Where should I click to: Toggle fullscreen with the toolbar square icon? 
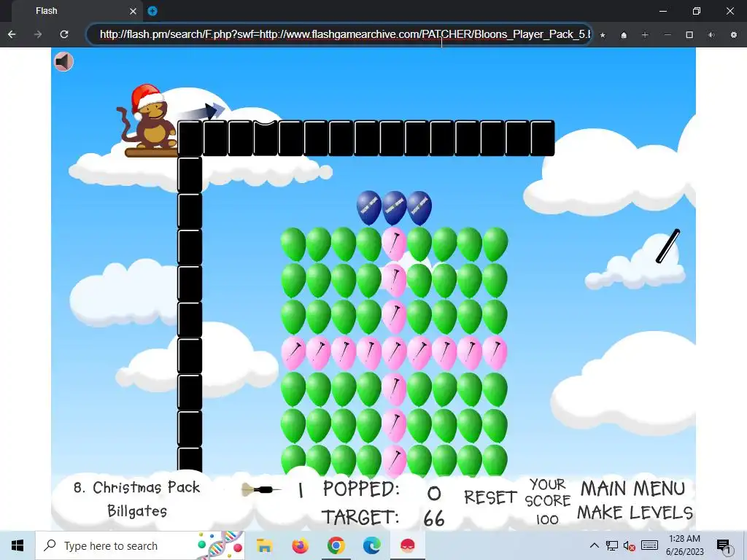689,35
